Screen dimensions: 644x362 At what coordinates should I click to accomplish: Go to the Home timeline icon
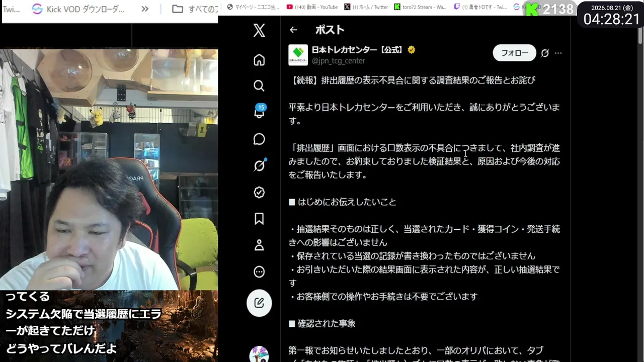coord(259,60)
